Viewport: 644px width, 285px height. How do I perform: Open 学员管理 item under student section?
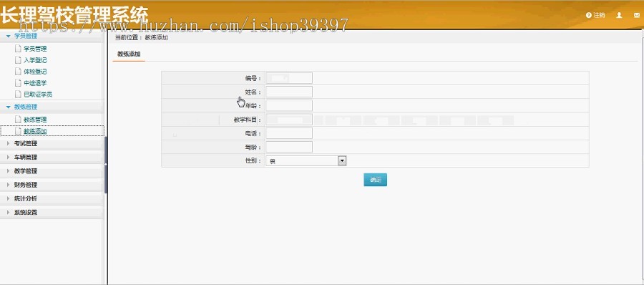(x=35, y=49)
